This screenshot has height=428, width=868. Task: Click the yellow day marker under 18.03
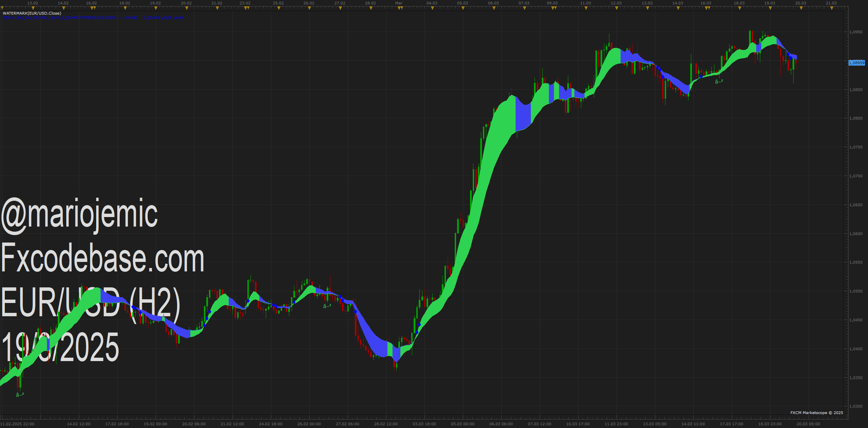click(x=740, y=8)
